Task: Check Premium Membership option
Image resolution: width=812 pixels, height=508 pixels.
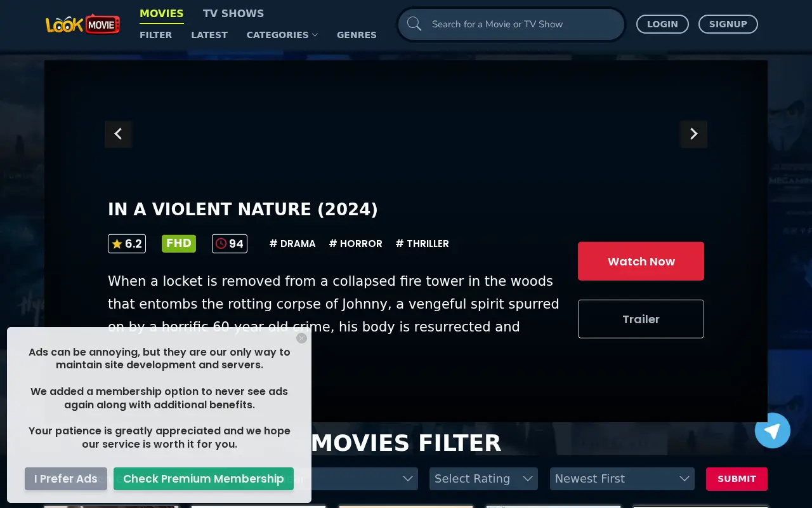Action: (204, 479)
